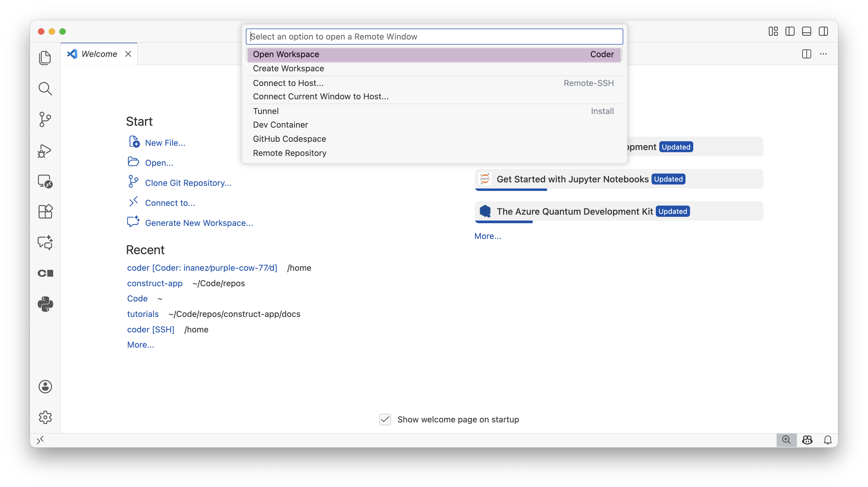
Task: Click Customize Layout icon in title bar
Action: click(773, 31)
